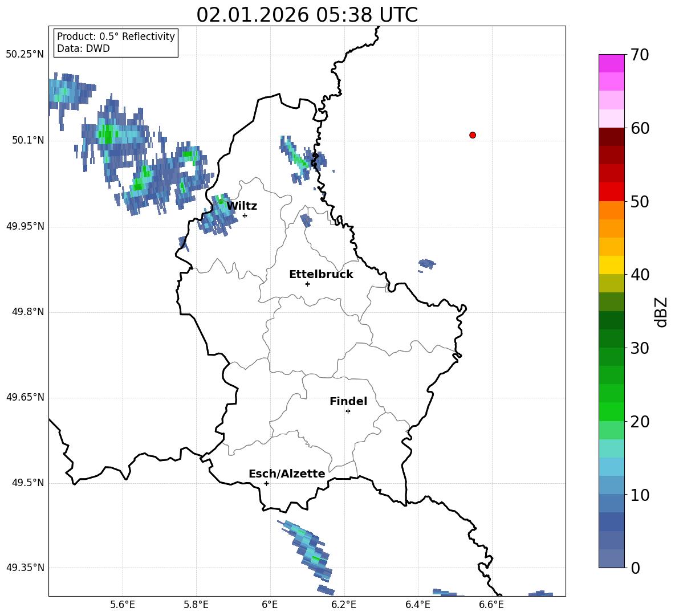Click the 02.01.2026 05:38 UTC title
Viewport: 675px width, 616px height.
[x=307, y=15]
